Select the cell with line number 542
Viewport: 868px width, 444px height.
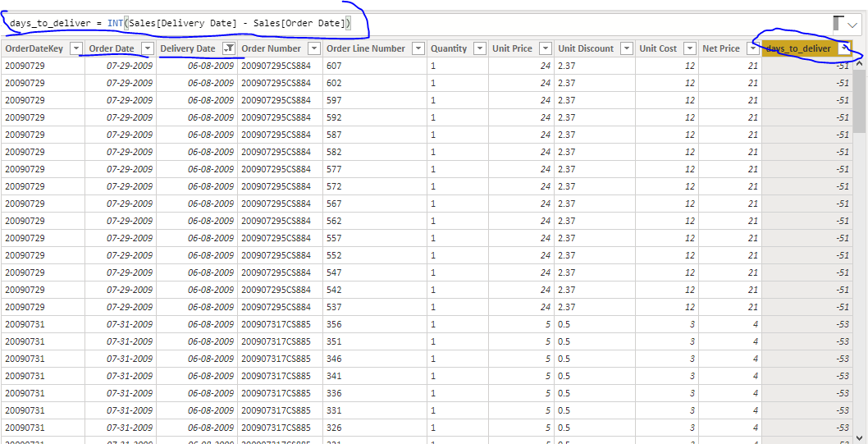(x=375, y=290)
